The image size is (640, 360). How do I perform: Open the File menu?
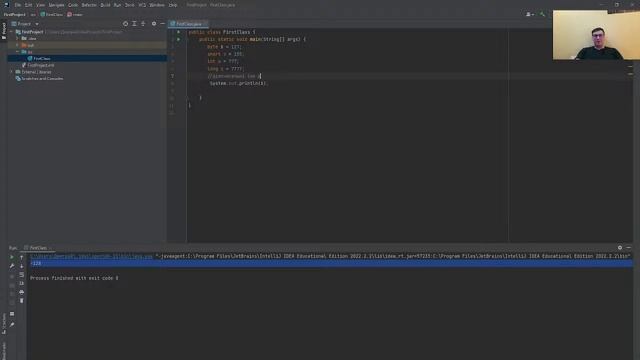point(18,5)
